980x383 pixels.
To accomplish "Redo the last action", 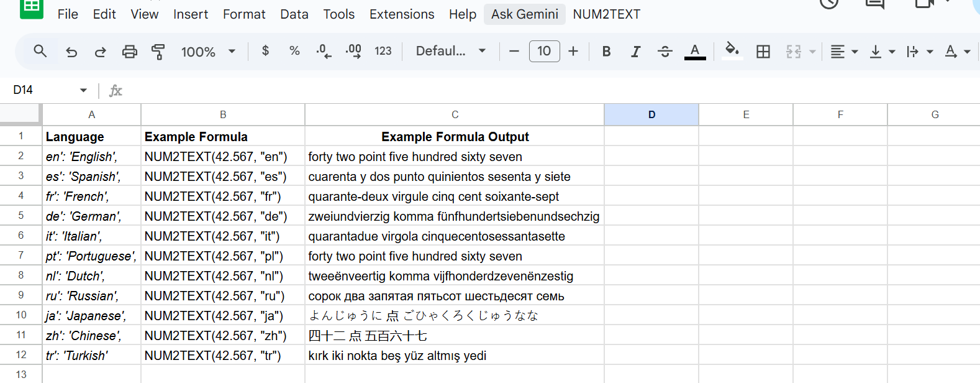I will pyautogui.click(x=100, y=52).
